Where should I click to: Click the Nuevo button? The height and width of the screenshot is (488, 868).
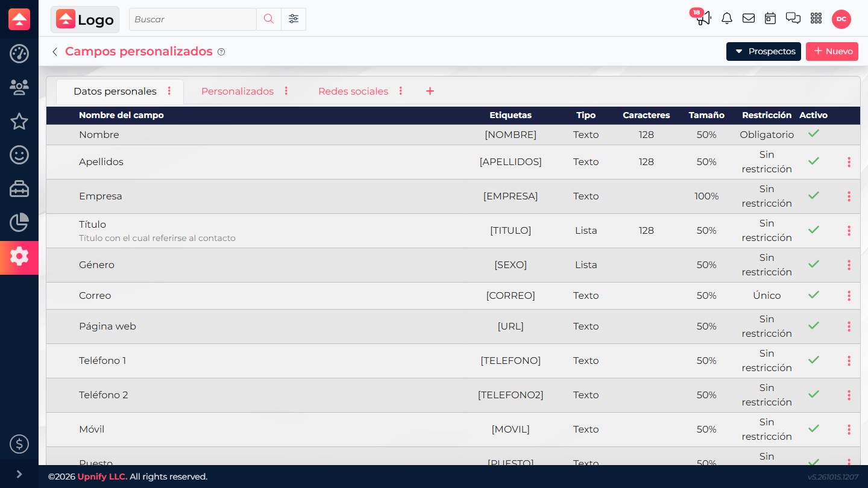click(x=832, y=52)
